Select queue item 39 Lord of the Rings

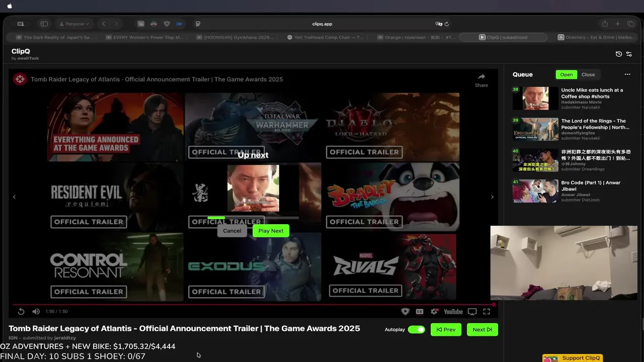pos(572,129)
